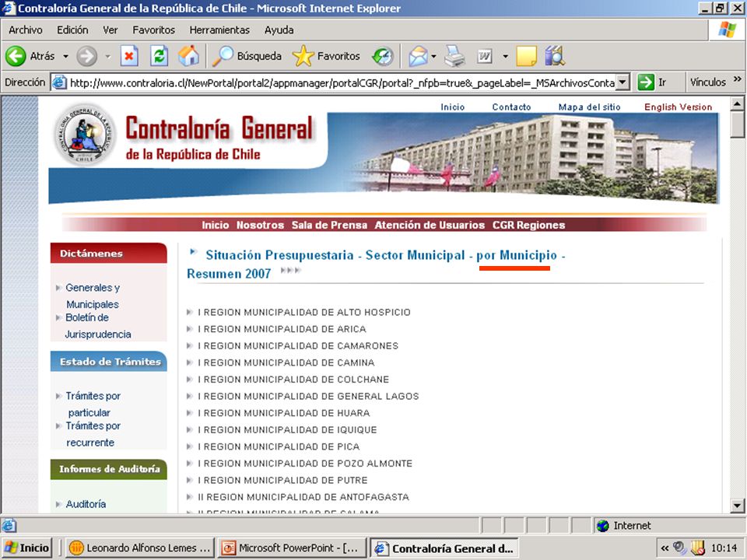Stop page loading with the red X icon
Image resolution: width=747 pixels, height=560 pixels.
tap(128, 56)
